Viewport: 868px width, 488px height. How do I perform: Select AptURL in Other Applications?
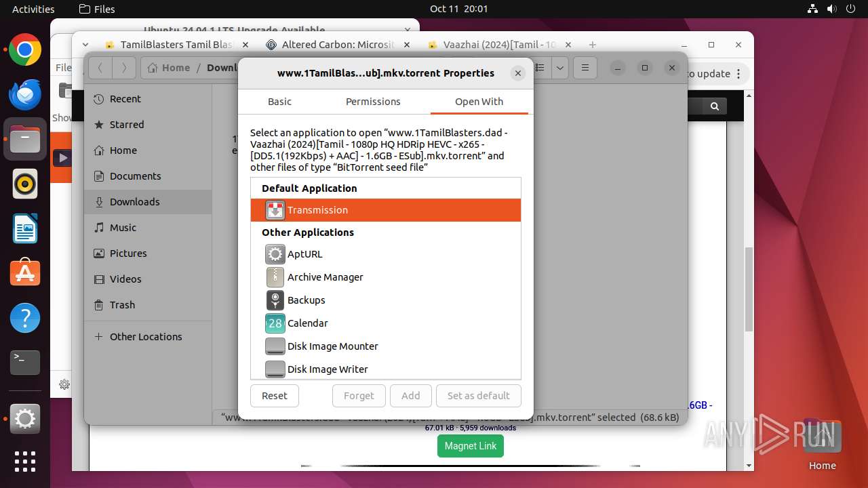click(386, 254)
